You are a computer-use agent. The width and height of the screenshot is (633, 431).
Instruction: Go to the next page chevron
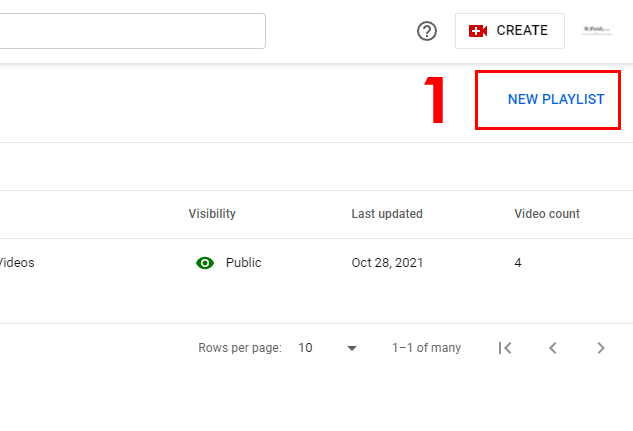[601, 348]
